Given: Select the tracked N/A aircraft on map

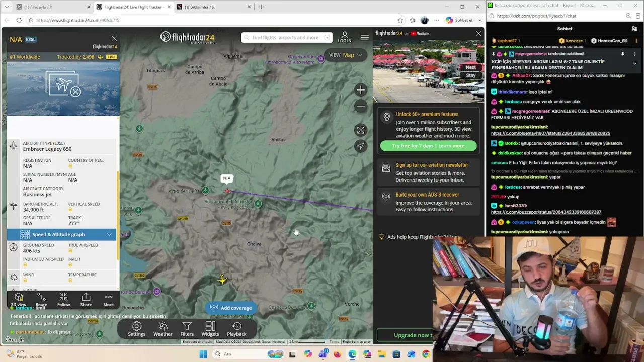Looking at the screenshot, I should coord(227,191).
